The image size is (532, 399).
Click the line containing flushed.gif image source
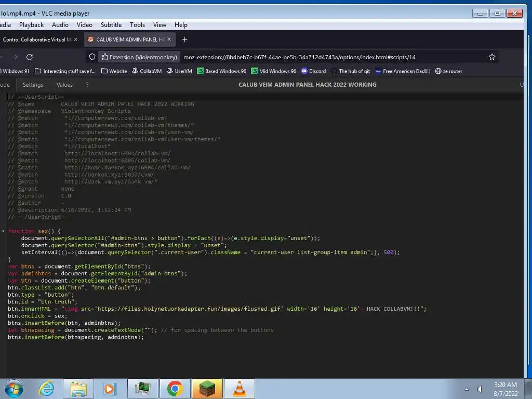217,309
